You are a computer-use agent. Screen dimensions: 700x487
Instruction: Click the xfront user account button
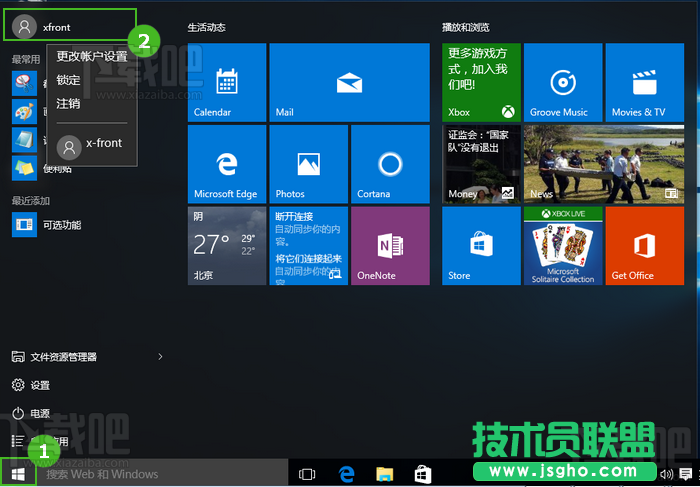coord(69,27)
